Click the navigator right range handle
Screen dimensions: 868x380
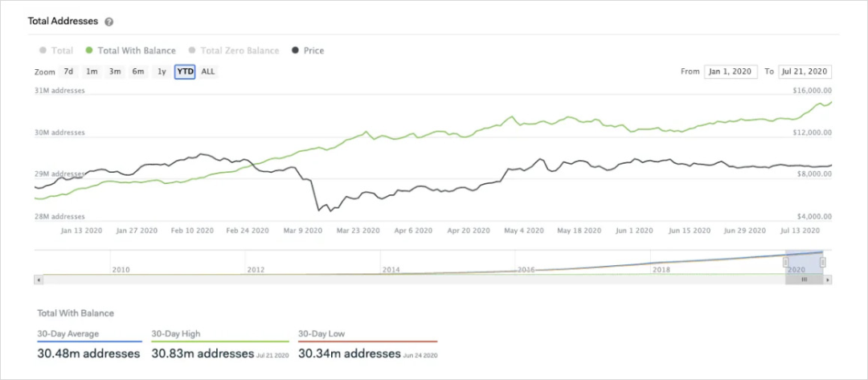pos(823,262)
